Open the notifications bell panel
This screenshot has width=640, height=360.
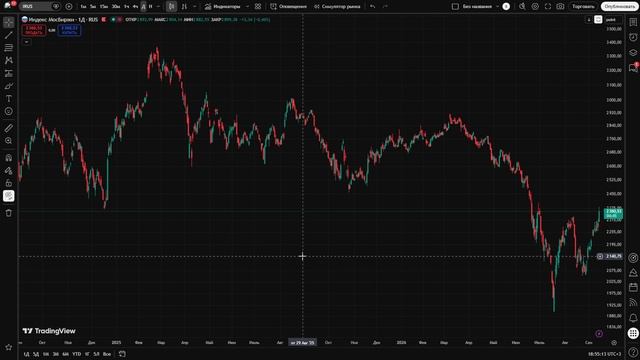click(x=633, y=318)
